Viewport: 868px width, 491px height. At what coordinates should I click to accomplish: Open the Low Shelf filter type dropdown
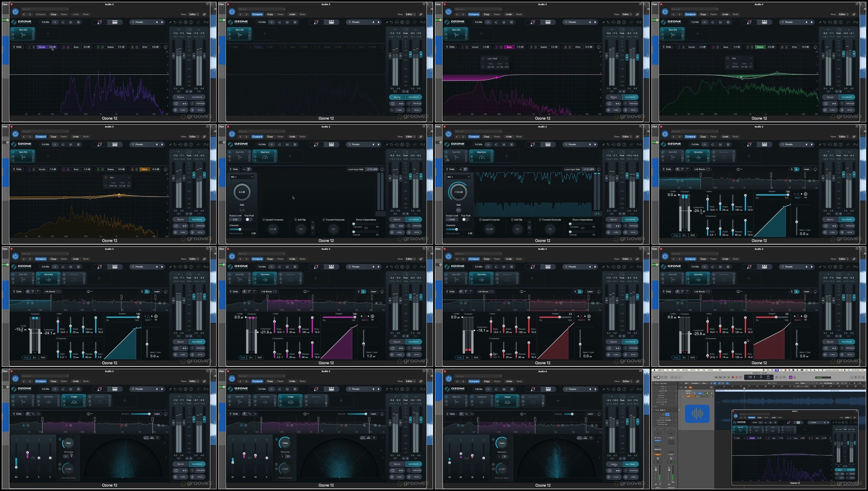click(x=497, y=59)
